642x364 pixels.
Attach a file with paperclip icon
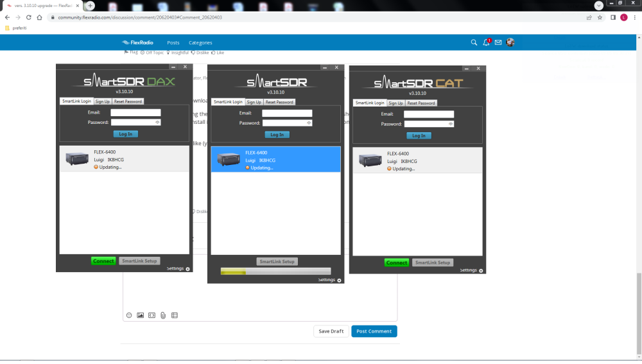tap(163, 315)
